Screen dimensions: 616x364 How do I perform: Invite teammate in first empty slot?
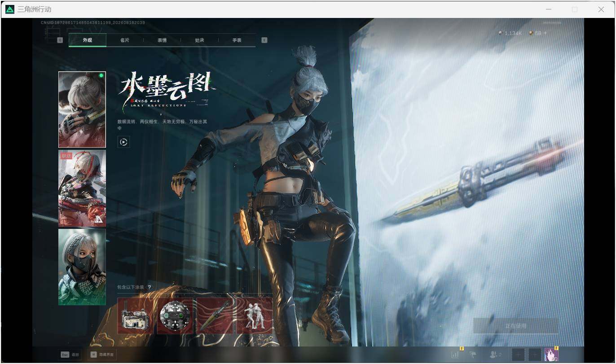518,355
